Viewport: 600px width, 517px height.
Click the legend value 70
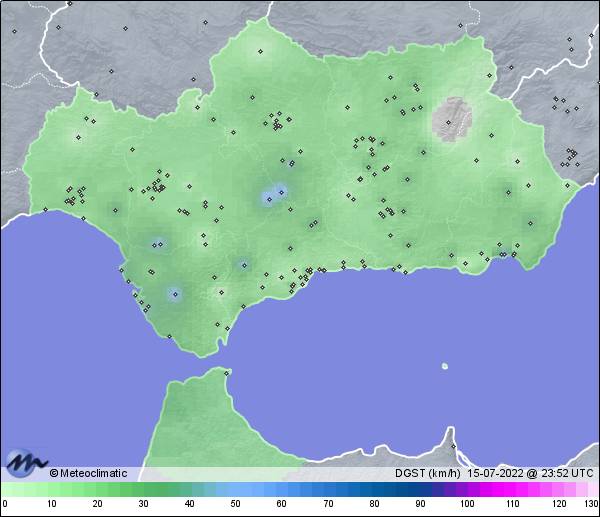[x=328, y=504]
